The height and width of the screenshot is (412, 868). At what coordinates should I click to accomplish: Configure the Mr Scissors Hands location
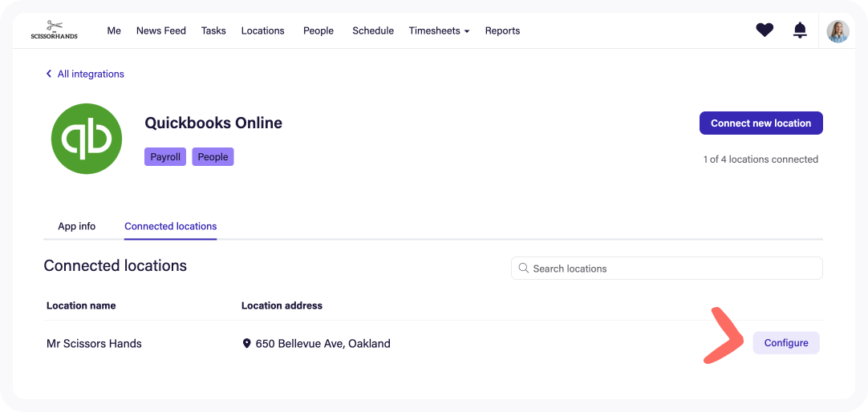[x=786, y=343]
